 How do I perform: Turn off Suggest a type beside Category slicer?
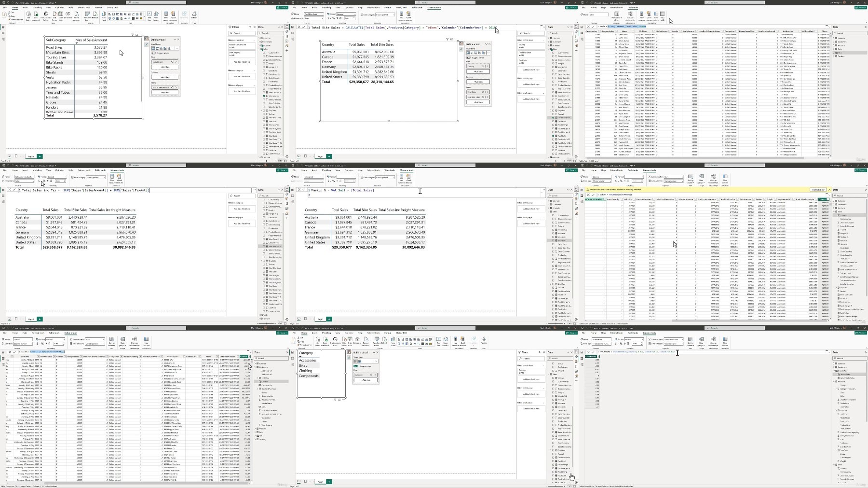[x=356, y=366]
